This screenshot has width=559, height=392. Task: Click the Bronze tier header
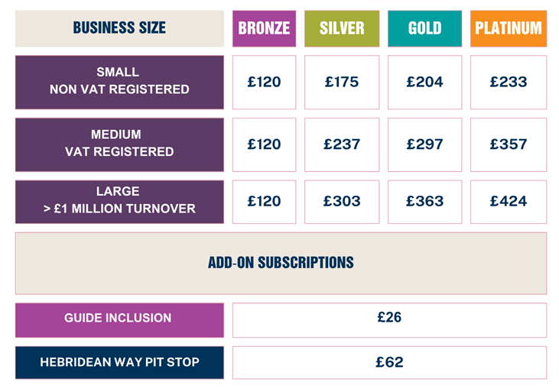(x=264, y=28)
